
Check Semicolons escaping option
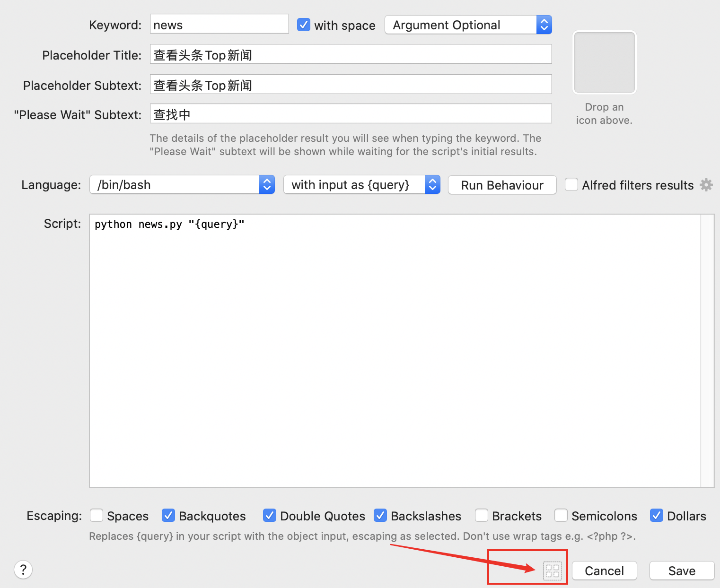(x=561, y=515)
